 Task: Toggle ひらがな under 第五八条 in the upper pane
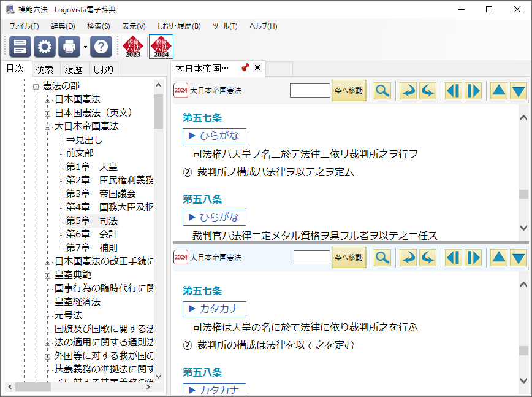[215, 217]
